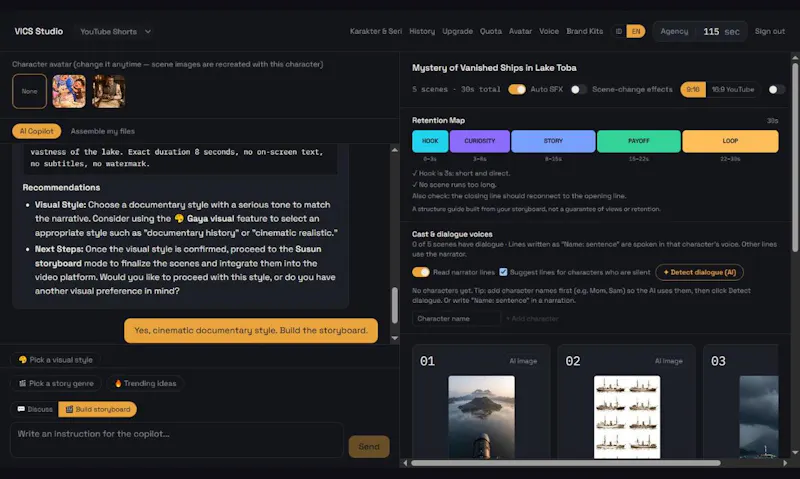
Task: Click the CURIOSITY retention segment
Action: click(x=480, y=141)
